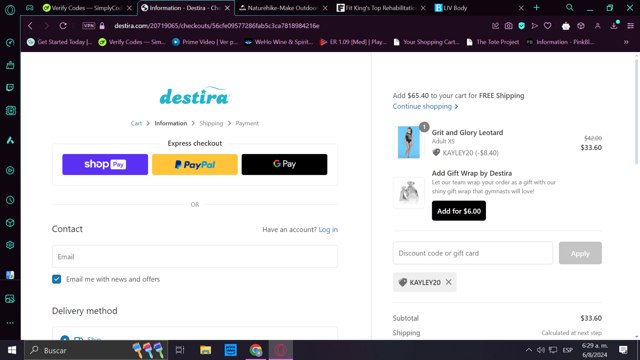This screenshot has height=360, width=640.
Task: Go to Cart breadcrumb link
Action: tap(136, 123)
